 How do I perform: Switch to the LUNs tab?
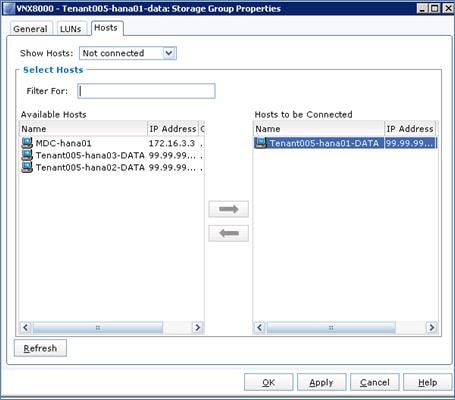pos(71,29)
